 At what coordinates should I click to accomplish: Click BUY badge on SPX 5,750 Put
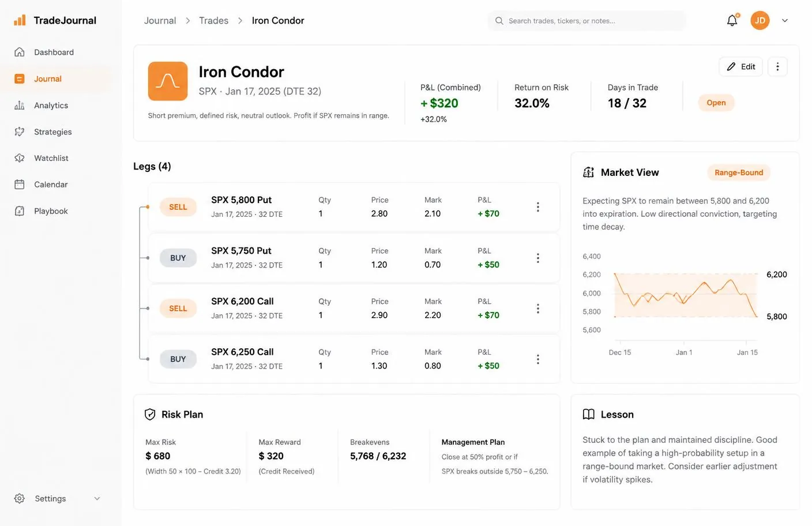[x=178, y=258]
